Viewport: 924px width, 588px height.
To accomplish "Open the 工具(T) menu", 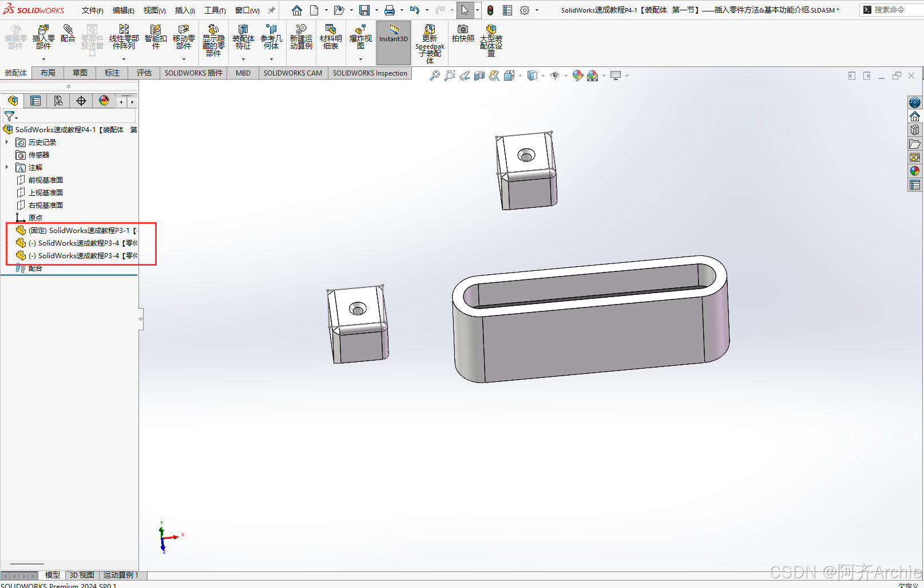I will pyautogui.click(x=215, y=10).
